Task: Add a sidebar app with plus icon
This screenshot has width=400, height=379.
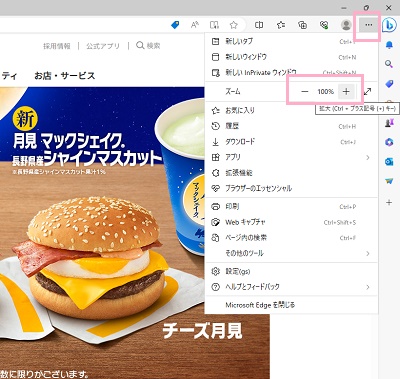Action: pyautogui.click(x=389, y=202)
